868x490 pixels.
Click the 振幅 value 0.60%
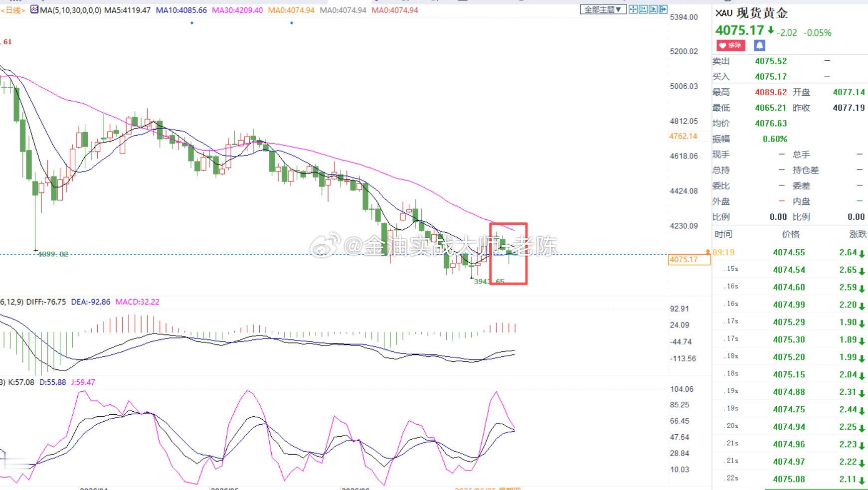pos(775,139)
